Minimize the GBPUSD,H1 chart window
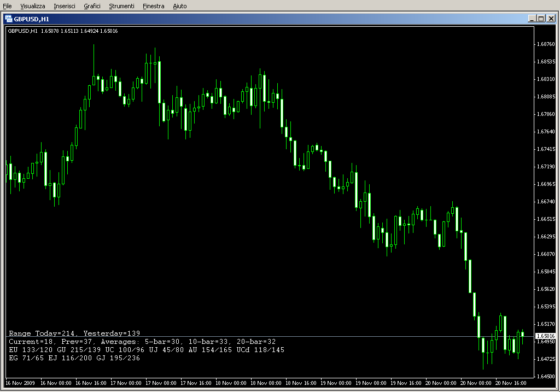The image size is (560, 392). (532, 19)
